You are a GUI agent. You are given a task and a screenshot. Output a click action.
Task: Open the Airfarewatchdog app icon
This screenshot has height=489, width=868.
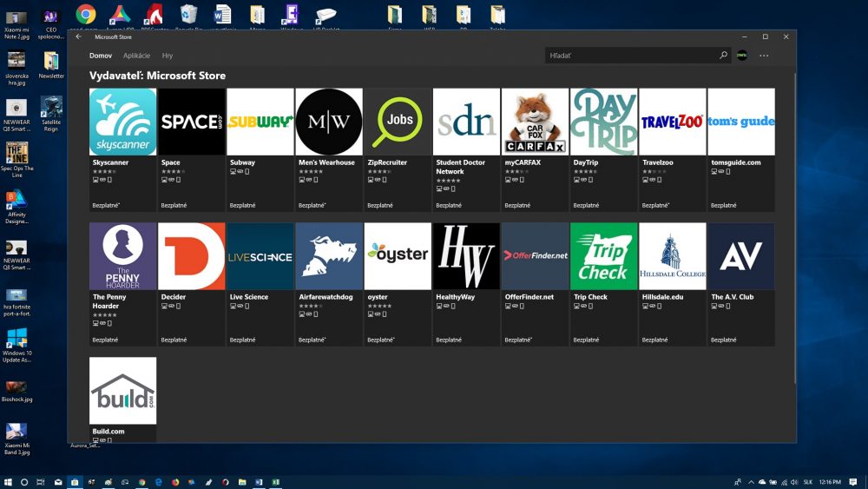pos(329,256)
